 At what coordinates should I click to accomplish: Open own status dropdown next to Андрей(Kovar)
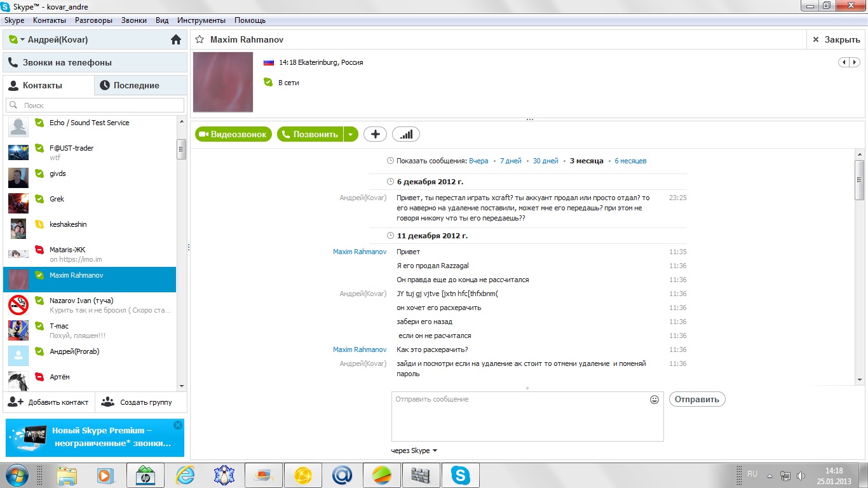click(17, 39)
